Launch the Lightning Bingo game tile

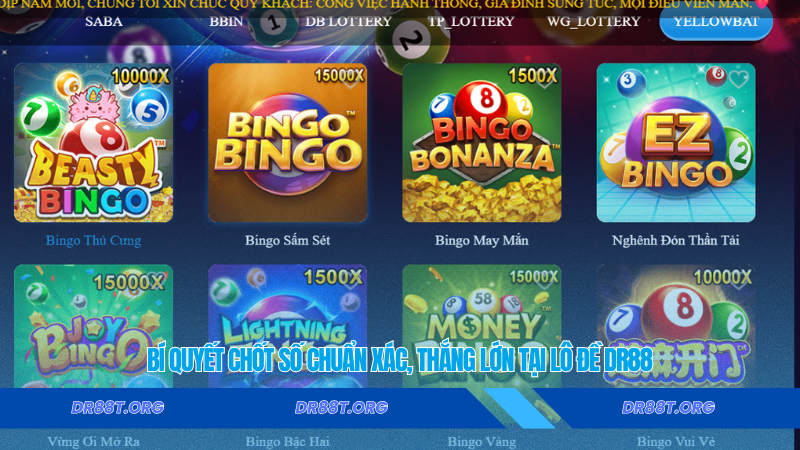[x=287, y=326]
